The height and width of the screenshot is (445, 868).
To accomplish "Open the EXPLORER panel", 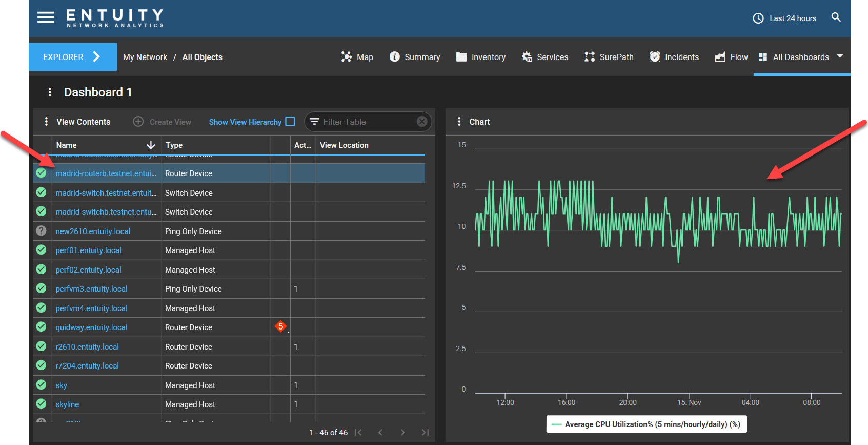I will click(x=73, y=57).
